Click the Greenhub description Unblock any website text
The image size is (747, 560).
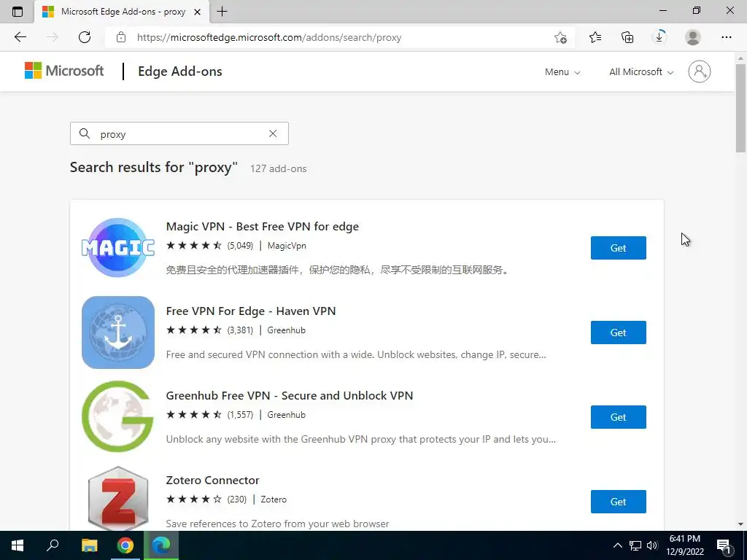[x=360, y=439]
